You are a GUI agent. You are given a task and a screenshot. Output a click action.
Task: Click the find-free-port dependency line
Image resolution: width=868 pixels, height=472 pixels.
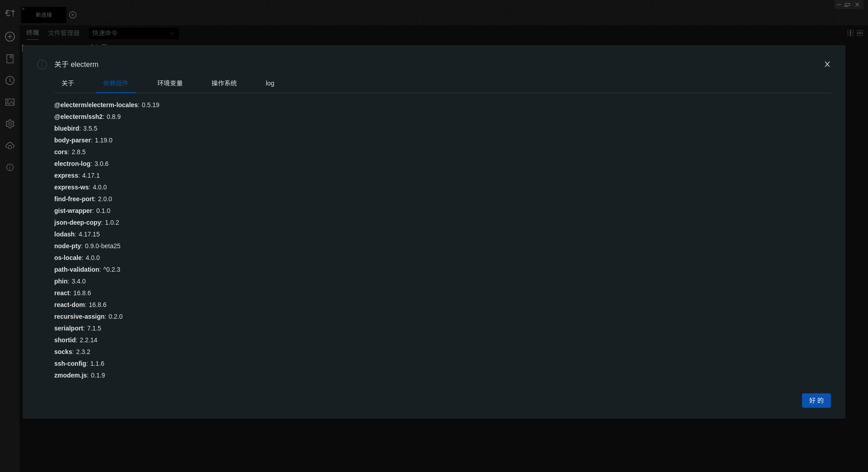(x=83, y=199)
